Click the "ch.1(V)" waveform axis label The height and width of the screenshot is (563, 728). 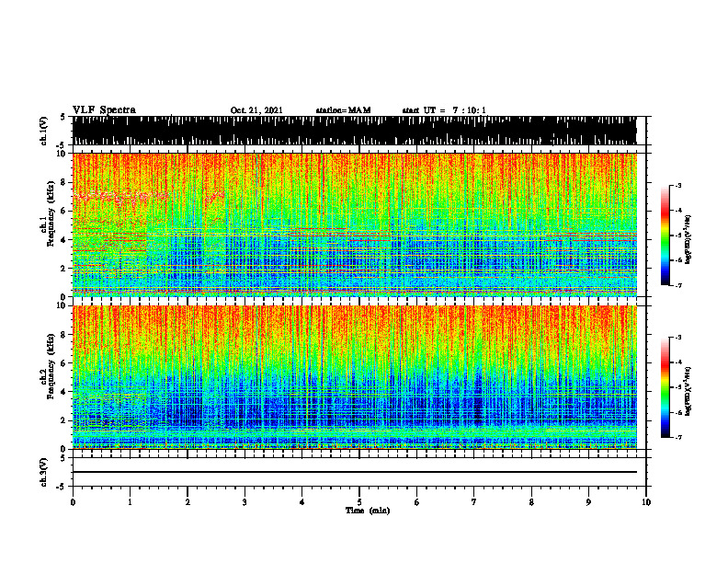[x=43, y=131]
